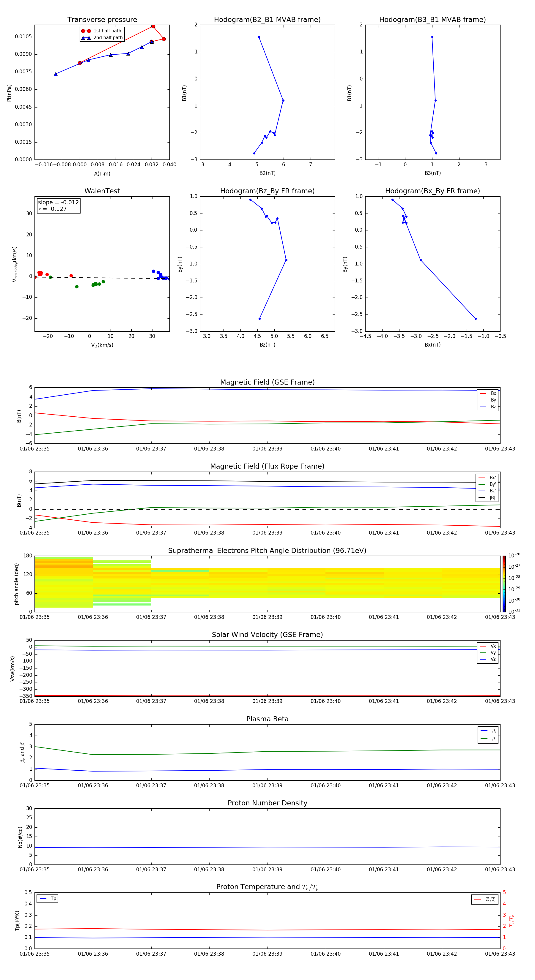Screen dimensions: 535x980
Task: Select Vy in the solar wind legend
Action: coord(488,652)
